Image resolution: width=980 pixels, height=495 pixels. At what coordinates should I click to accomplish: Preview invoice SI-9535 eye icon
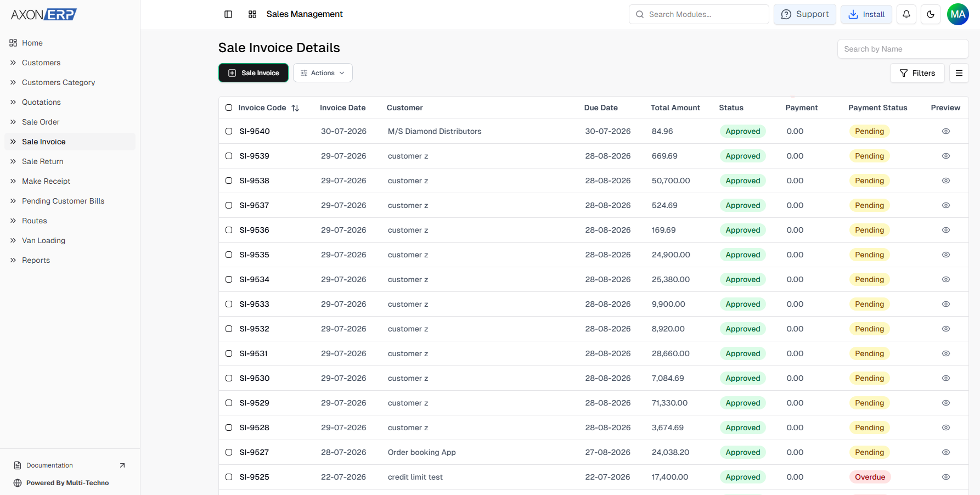(x=946, y=255)
